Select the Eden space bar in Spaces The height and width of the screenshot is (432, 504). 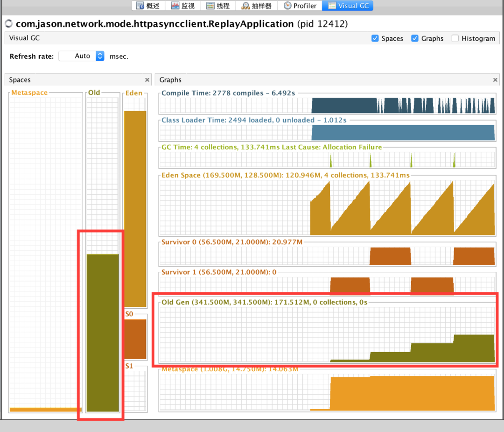tap(135, 208)
